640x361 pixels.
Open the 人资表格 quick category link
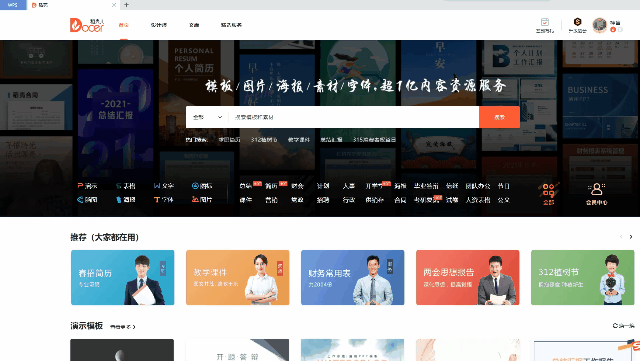(478, 200)
